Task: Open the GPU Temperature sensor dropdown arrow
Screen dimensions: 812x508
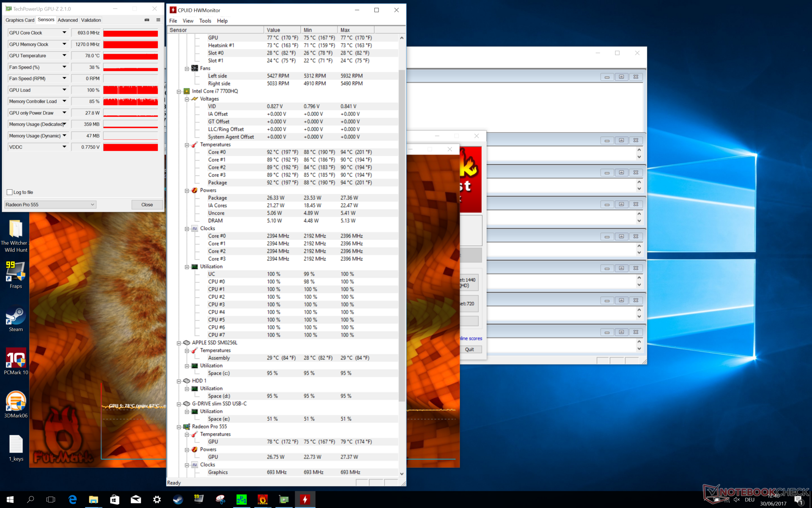Action: (x=64, y=55)
